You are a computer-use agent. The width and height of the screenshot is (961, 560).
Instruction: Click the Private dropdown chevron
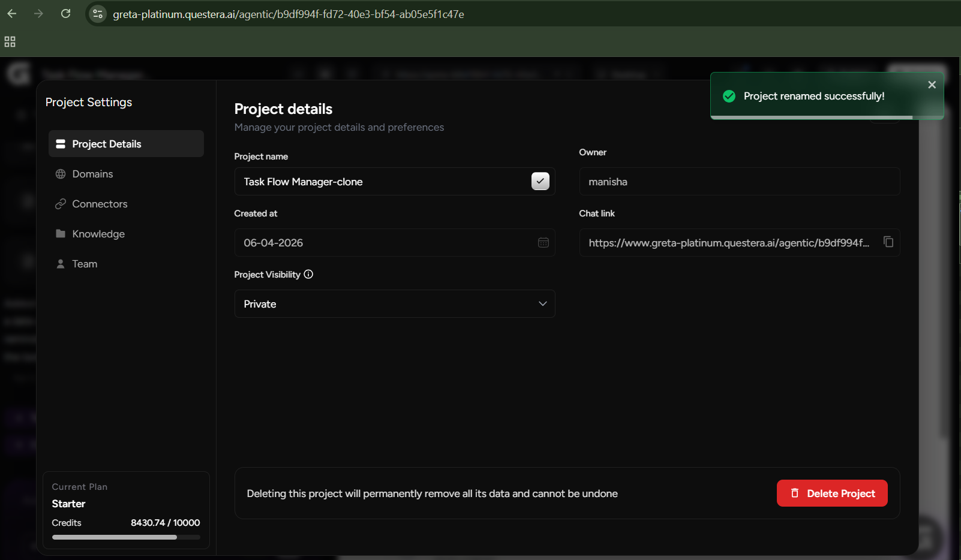click(x=543, y=304)
